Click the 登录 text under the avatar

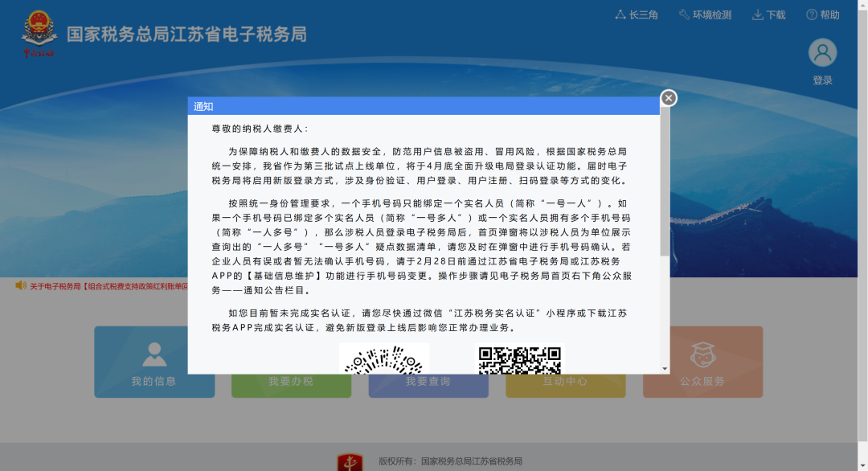click(x=822, y=80)
